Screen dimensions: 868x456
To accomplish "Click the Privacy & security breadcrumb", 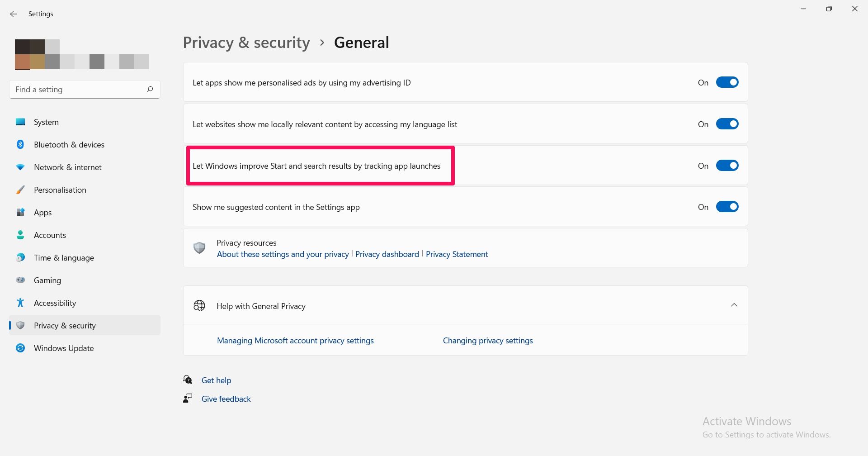I will [x=246, y=43].
